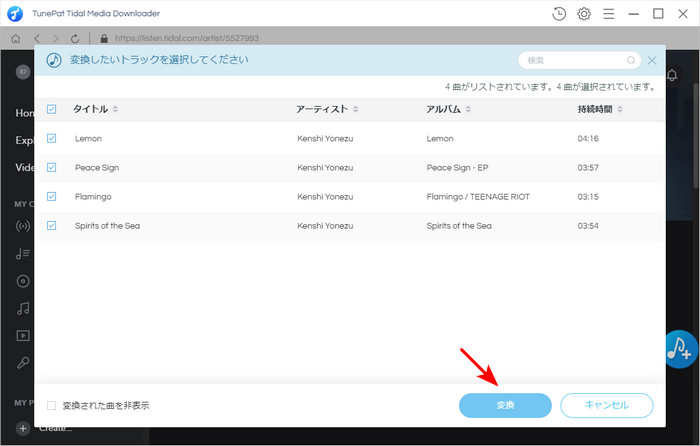The width and height of the screenshot is (700, 446).
Task: Click the create playlist plus icon
Action: point(23,429)
